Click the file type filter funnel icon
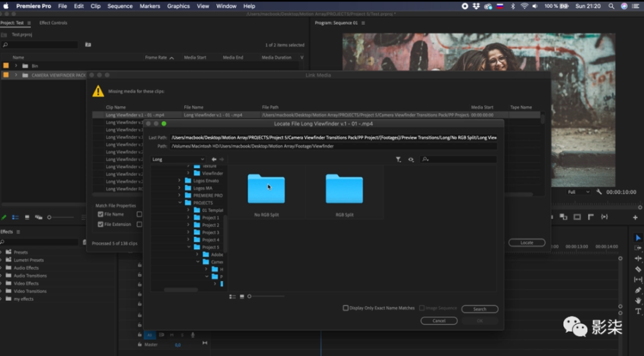Image resolution: width=644 pixels, height=356 pixels. (398, 159)
